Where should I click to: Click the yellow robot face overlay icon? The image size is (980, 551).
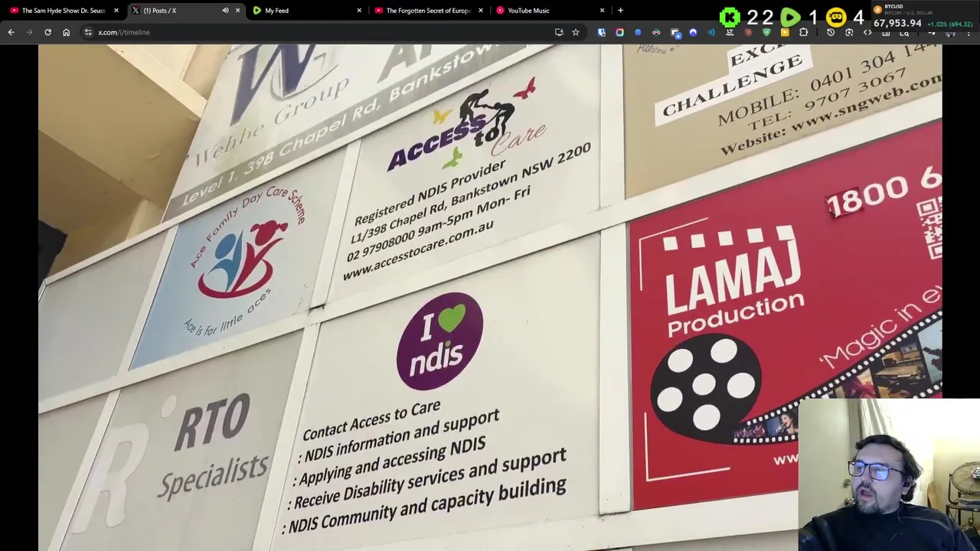[x=836, y=17]
